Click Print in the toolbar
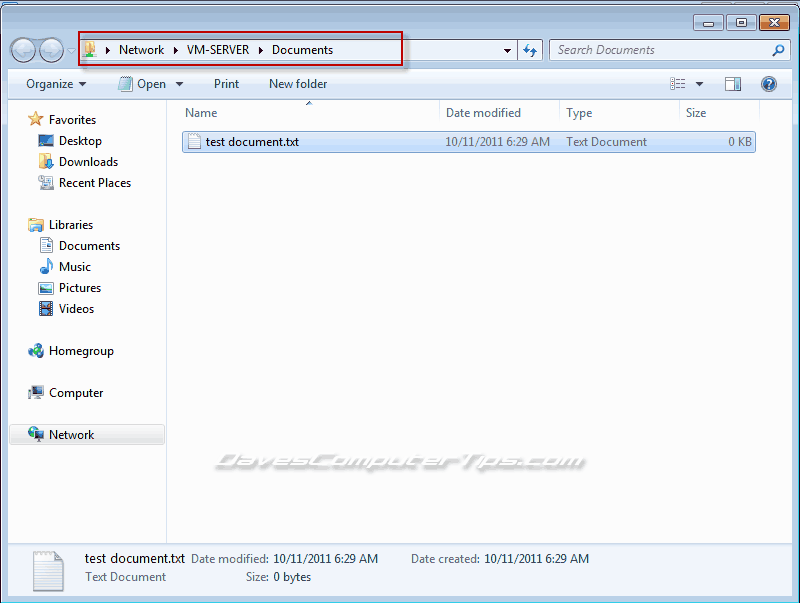 pos(226,84)
